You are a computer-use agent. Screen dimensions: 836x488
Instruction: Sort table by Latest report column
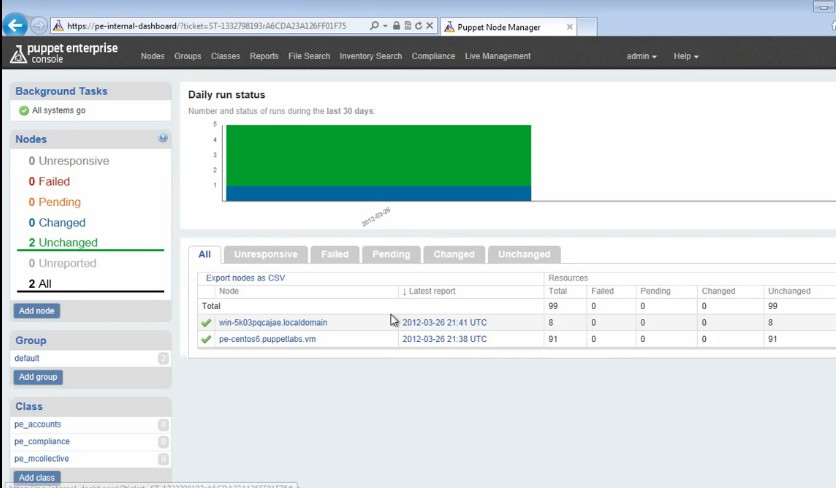[x=429, y=291]
